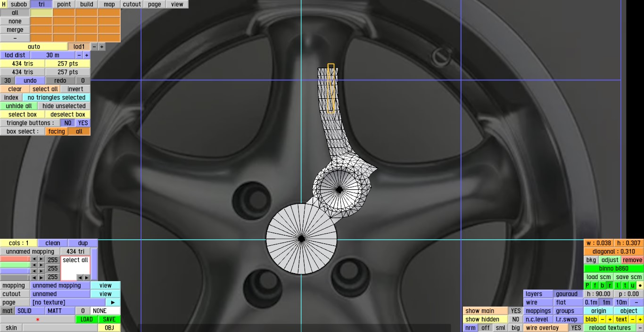Click the unnamed cutout name field
Screen dimensions: 644x332
coord(60,294)
